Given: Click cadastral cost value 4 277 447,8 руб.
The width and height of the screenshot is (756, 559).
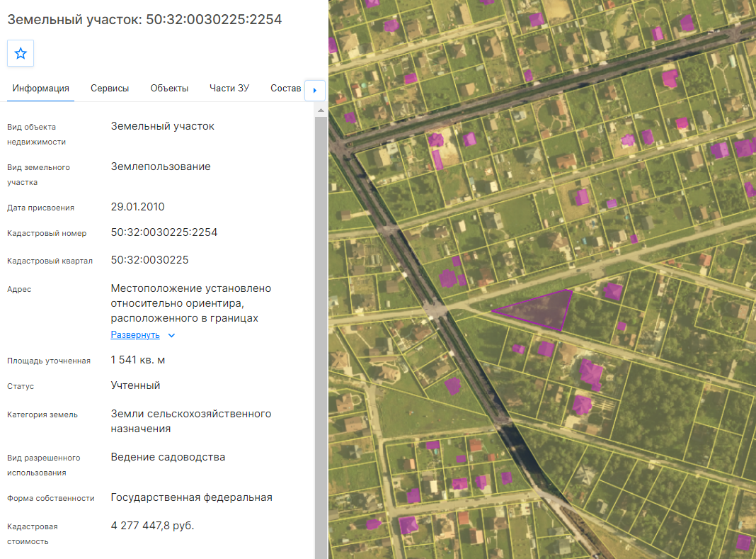Looking at the screenshot, I should (152, 526).
